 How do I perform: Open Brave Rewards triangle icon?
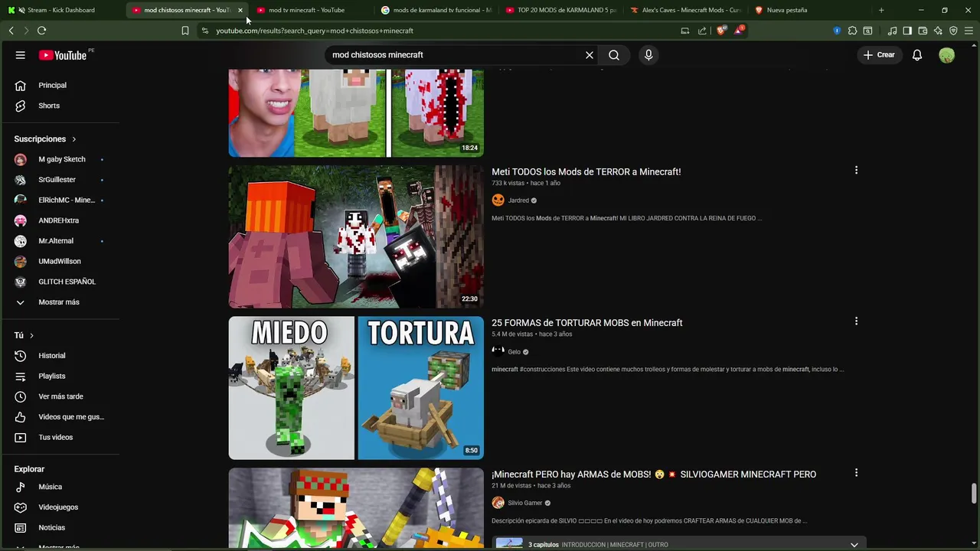pos(739,31)
